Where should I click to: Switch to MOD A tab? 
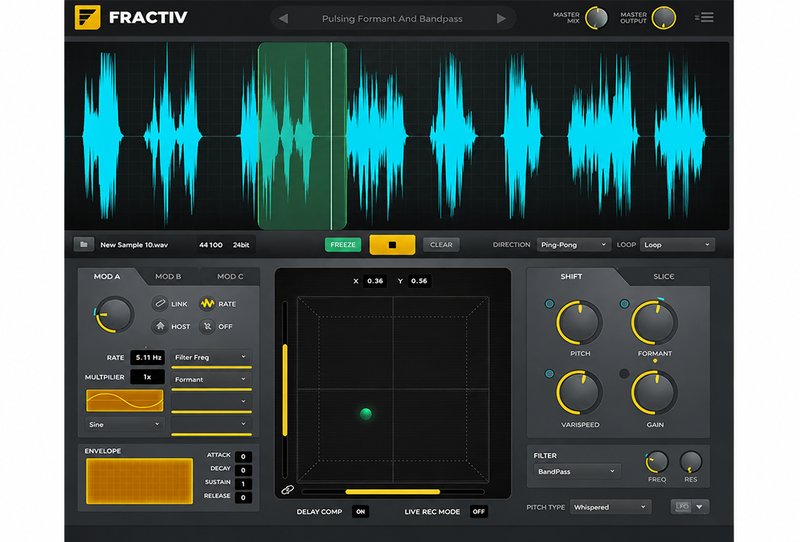coord(107,276)
